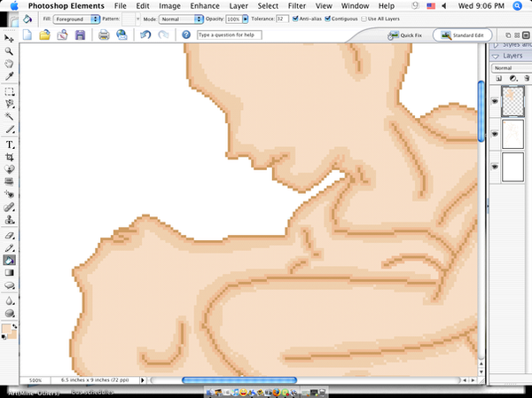Screen dimensions: 532x398
Task: Select the Type tool
Action: pyautogui.click(x=9, y=144)
